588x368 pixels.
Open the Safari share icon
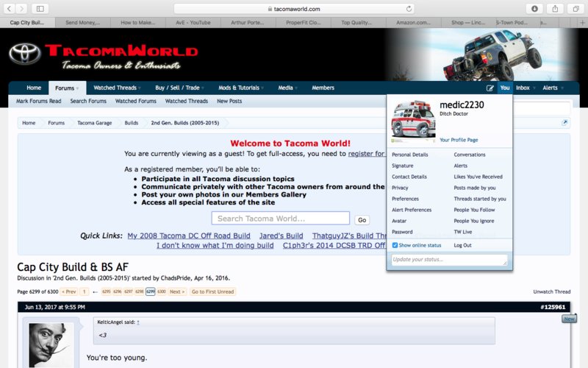pos(555,9)
